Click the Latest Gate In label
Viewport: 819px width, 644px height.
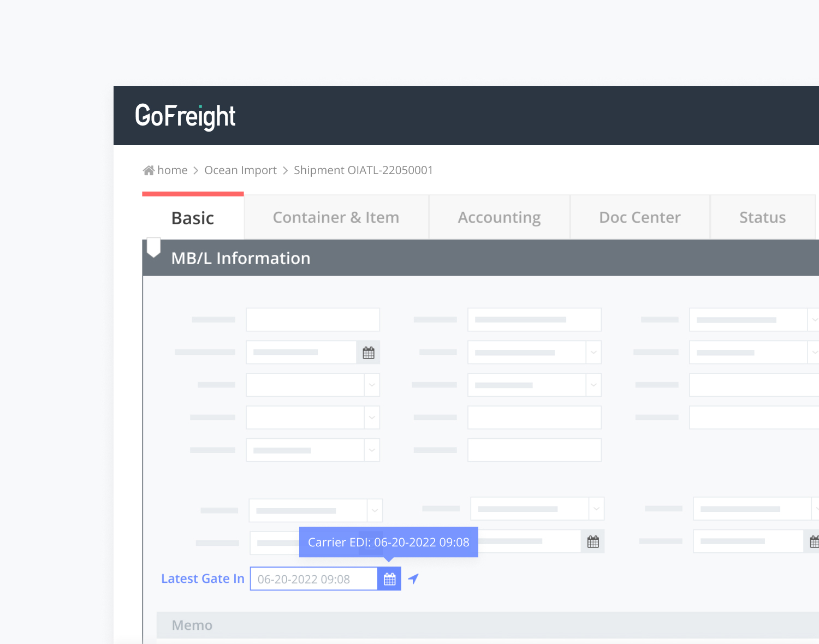(203, 579)
